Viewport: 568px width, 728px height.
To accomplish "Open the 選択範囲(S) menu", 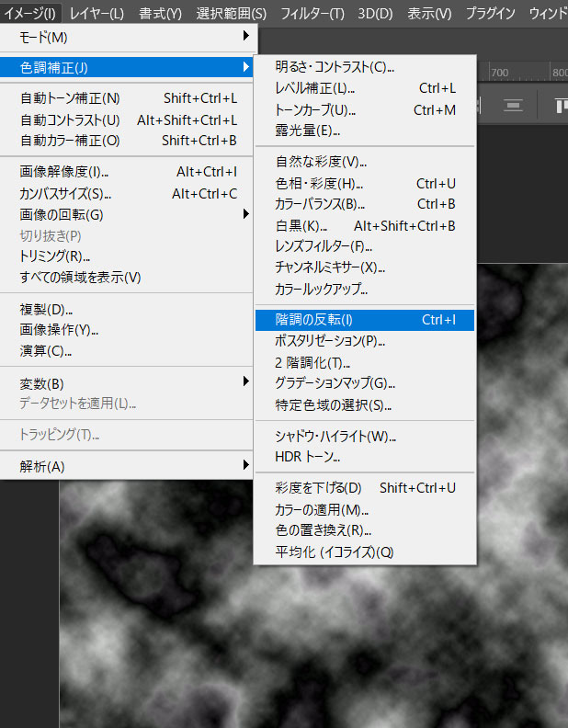I will click(x=231, y=13).
